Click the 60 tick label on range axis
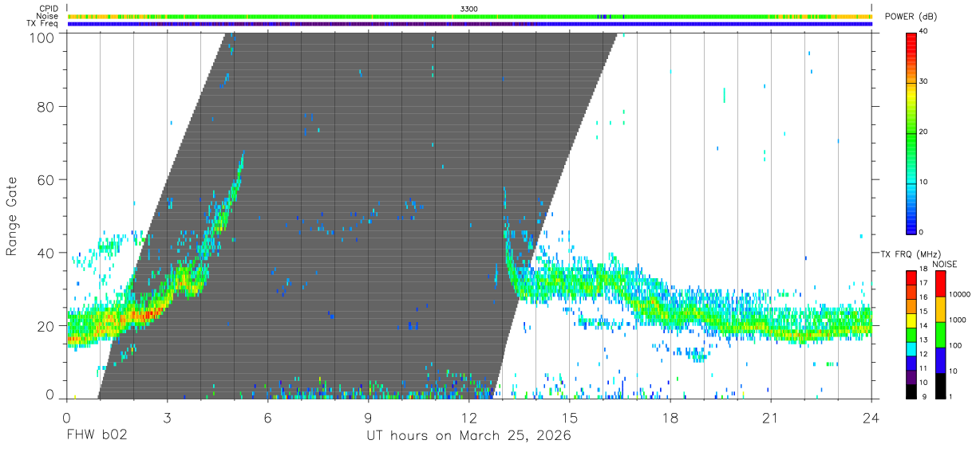The image size is (980, 452). (x=47, y=180)
